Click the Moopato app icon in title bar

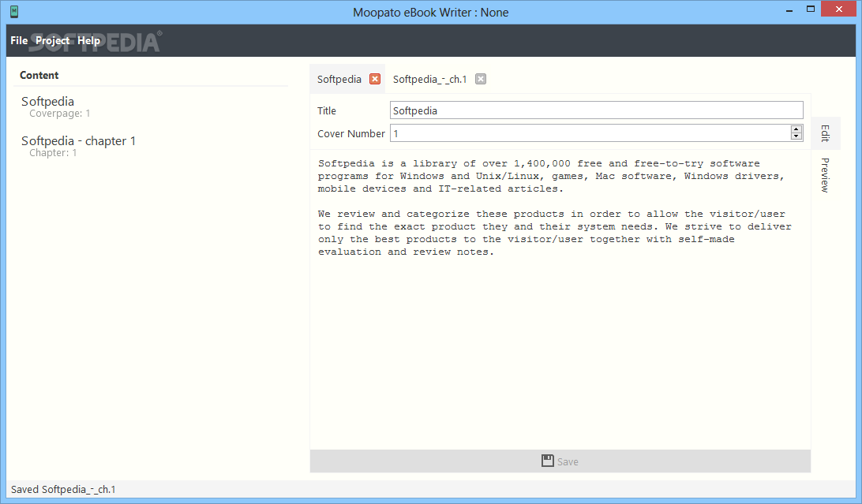tap(14, 12)
